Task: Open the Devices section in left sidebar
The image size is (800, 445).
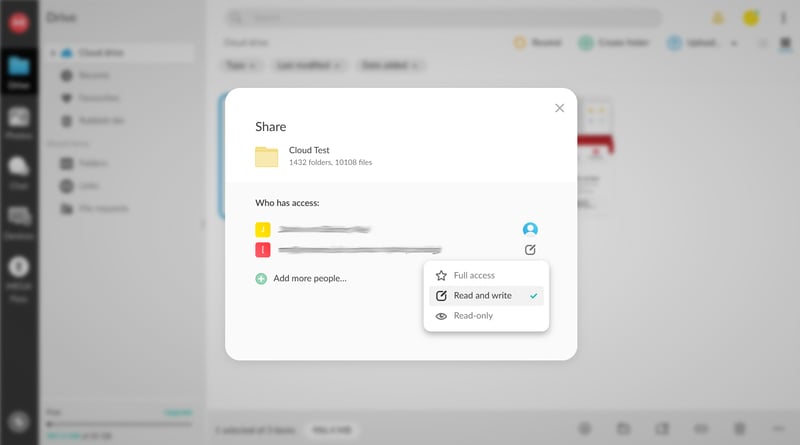Action: click(18, 221)
